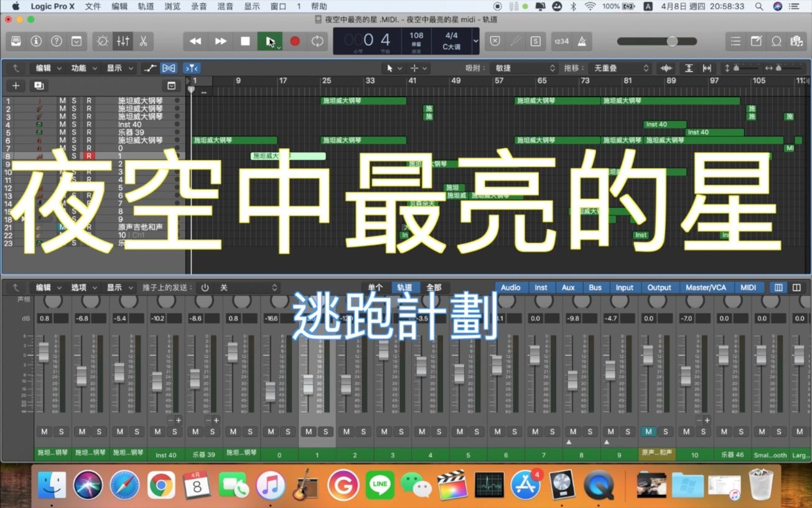Toggle the Replace mode icon
Image resolution: width=812 pixels, height=508 pixels.
[495, 41]
